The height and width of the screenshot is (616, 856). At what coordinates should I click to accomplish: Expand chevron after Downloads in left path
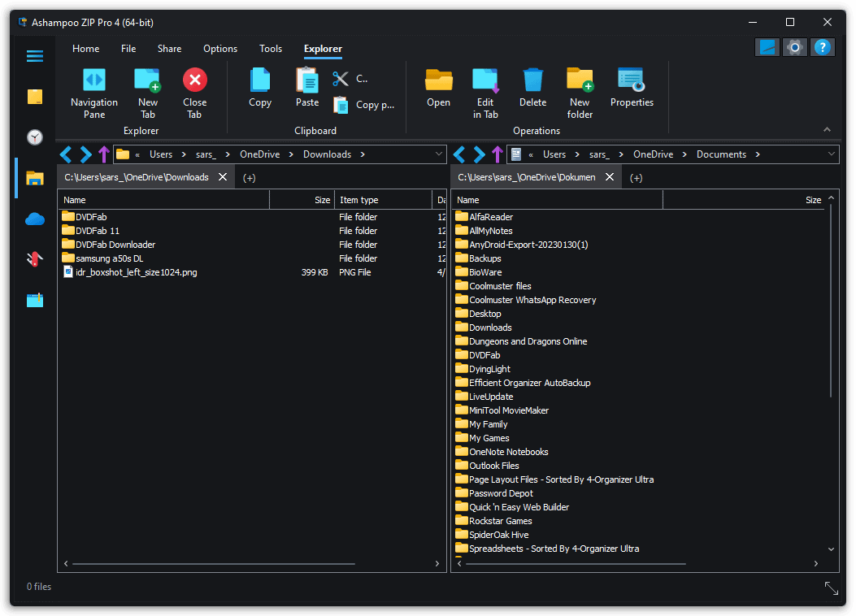click(363, 154)
